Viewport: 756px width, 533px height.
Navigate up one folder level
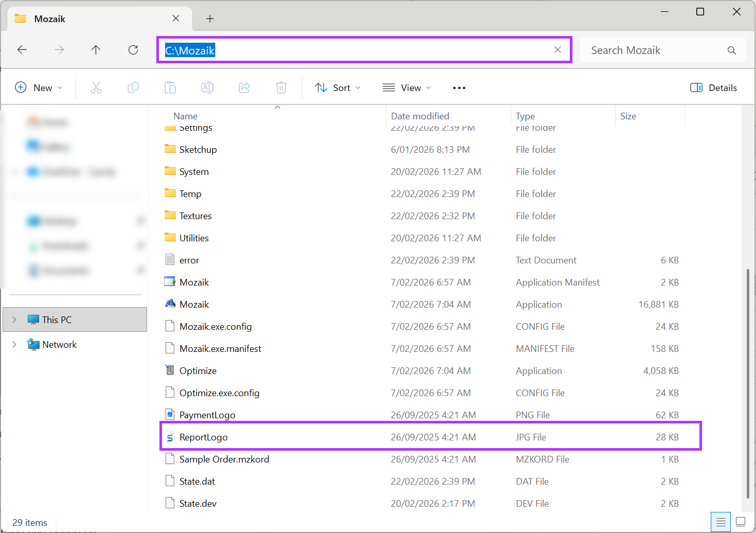point(96,49)
